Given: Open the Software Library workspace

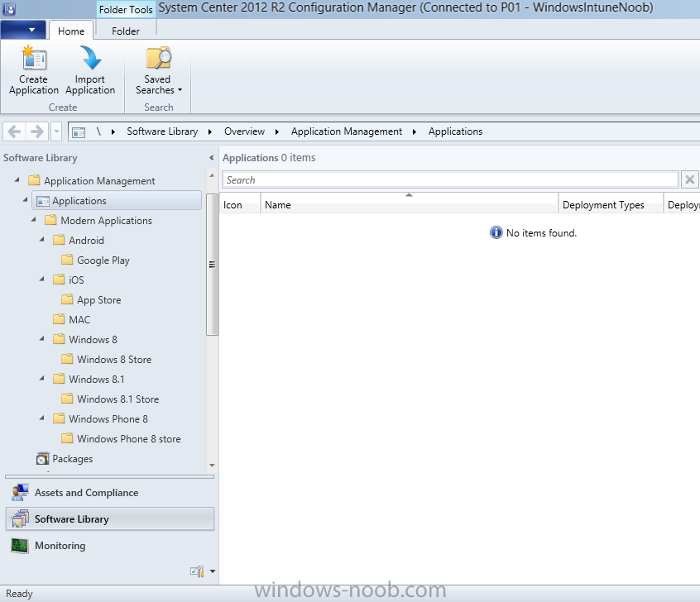Looking at the screenshot, I should pyautogui.click(x=110, y=519).
